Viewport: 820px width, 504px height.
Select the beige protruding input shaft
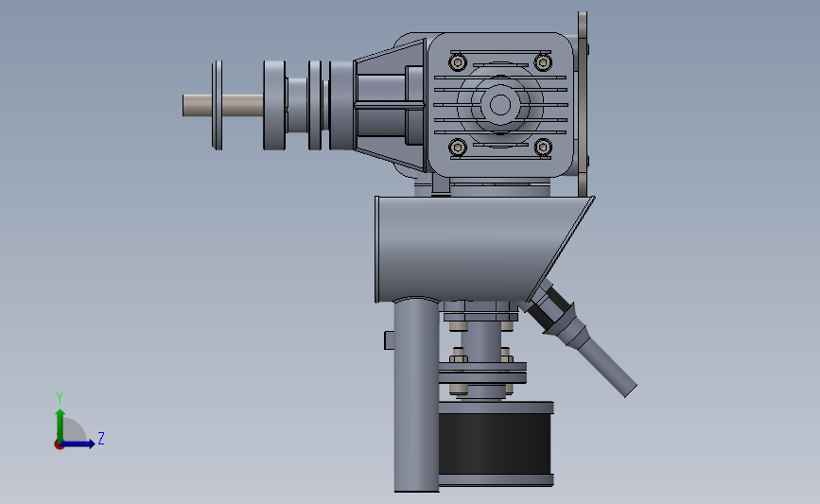click(x=223, y=105)
